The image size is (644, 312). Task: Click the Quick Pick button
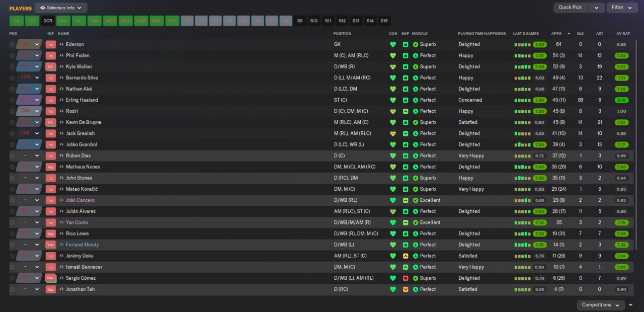click(x=571, y=8)
